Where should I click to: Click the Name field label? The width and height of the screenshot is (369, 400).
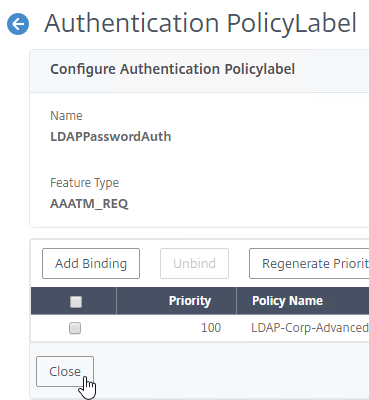66,116
